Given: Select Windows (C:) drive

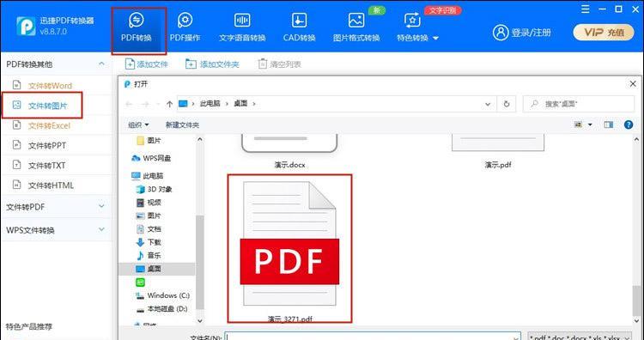Looking at the screenshot, I should coord(162,295).
